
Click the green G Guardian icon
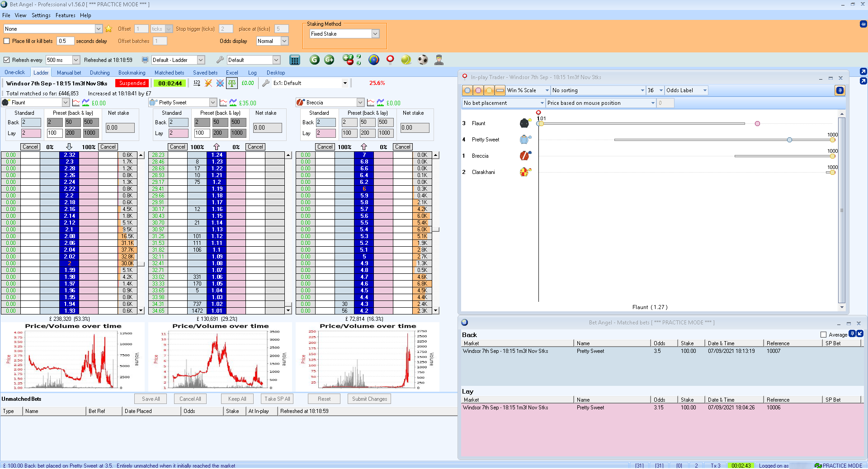[315, 60]
